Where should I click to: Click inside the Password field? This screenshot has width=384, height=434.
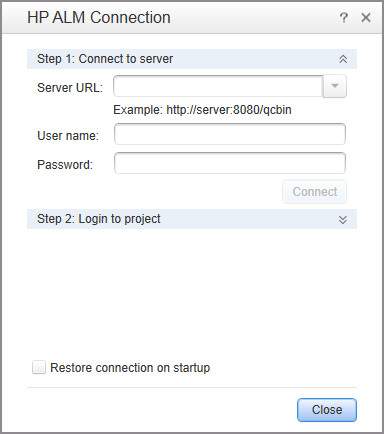(230, 163)
